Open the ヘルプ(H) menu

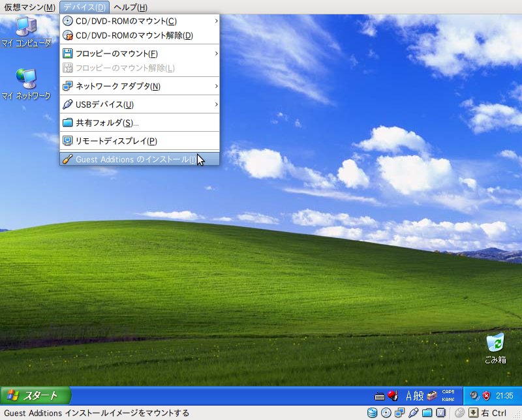coord(130,7)
